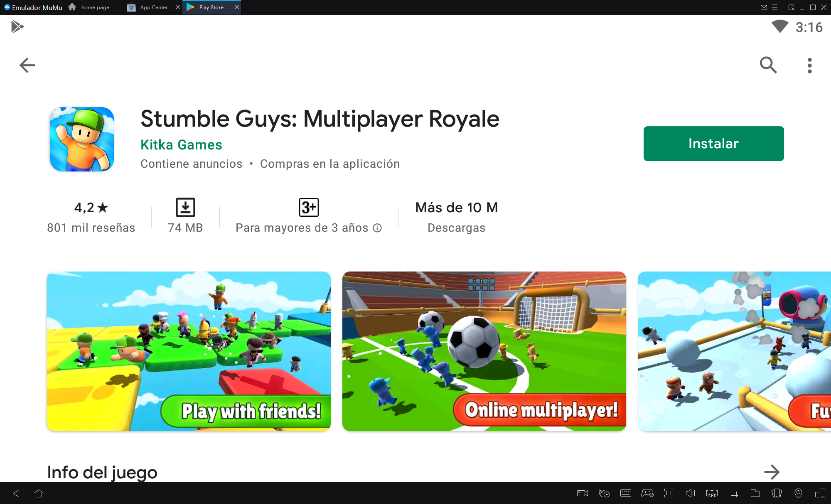Expand Info del juego with arrow
The height and width of the screenshot is (504, 831).
click(772, 472)
